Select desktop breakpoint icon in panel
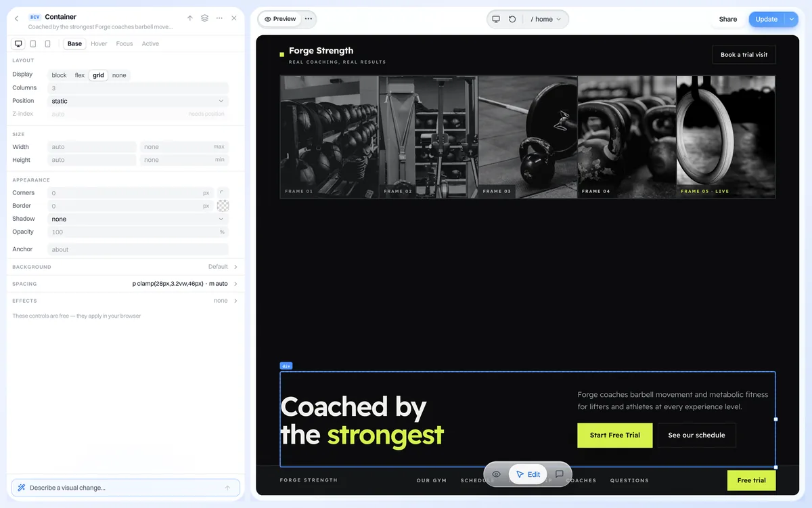Viewport: 812px width, 508px height. pyautogui.click(x=18, y=43)
